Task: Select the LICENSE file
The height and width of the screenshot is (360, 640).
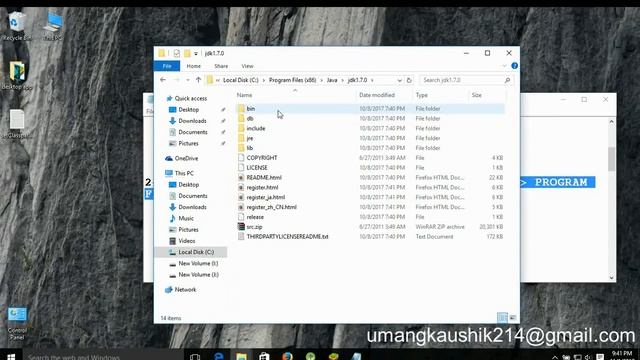Action: click(257, 167)
